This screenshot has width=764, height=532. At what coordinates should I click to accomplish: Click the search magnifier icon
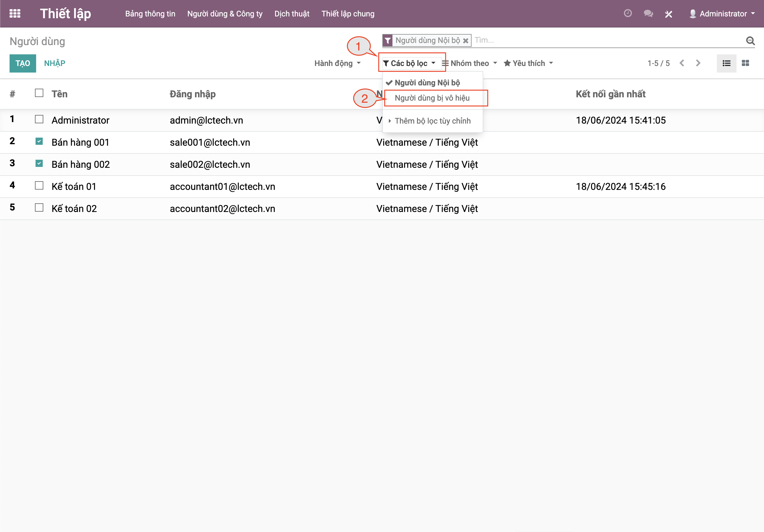click(x=750, y=41)
